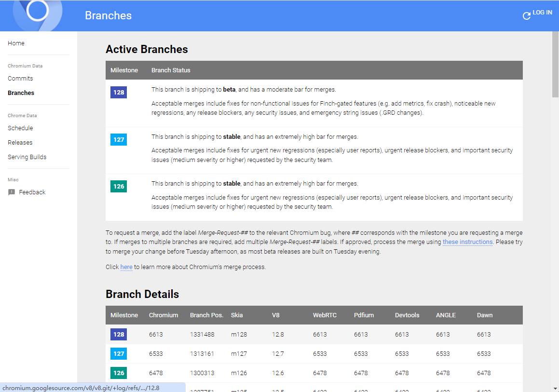
Task: Go to Commits in the sidebar
Action: pos(20,79)
